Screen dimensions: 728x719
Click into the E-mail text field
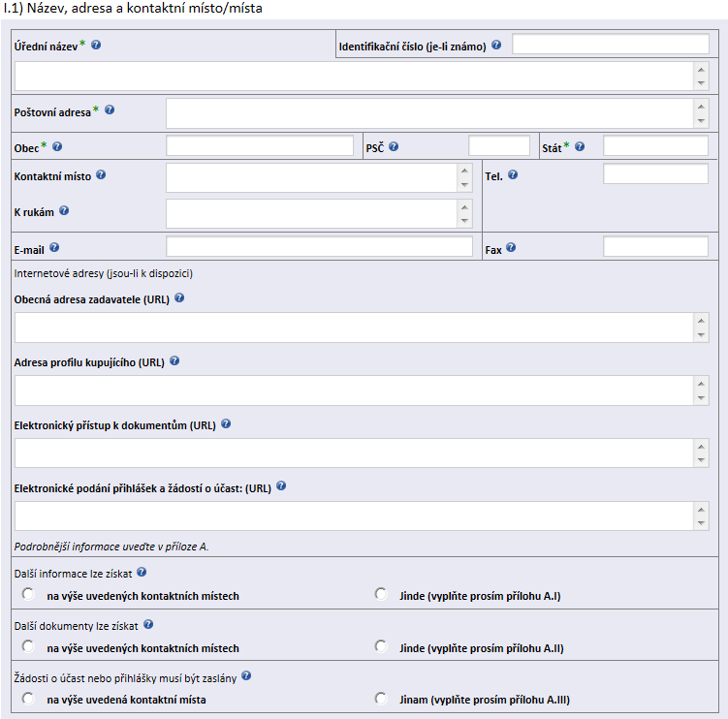coord(320,246)
